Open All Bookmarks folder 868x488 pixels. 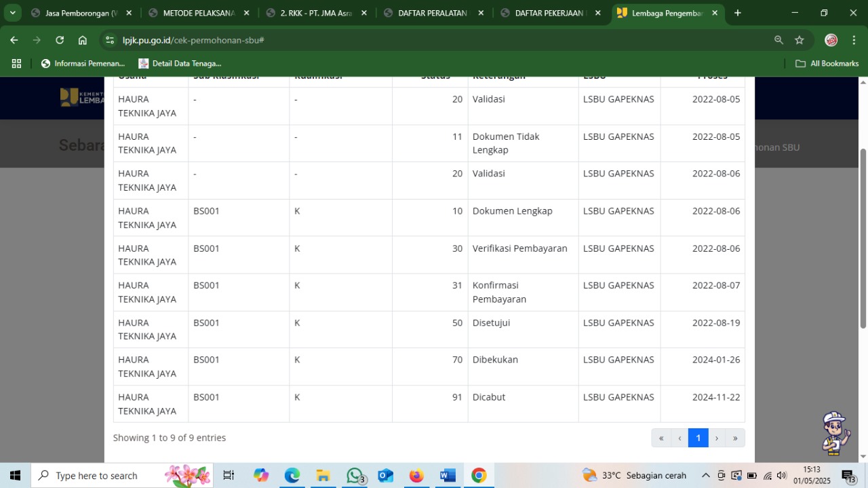827,63
